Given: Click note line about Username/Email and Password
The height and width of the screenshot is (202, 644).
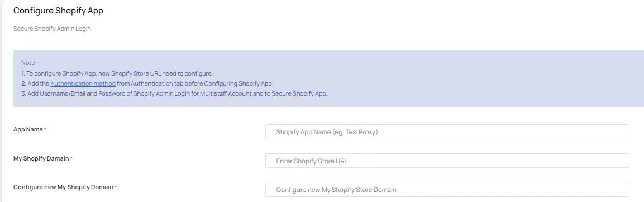Looking at the screenshot, I should [174, 93].
